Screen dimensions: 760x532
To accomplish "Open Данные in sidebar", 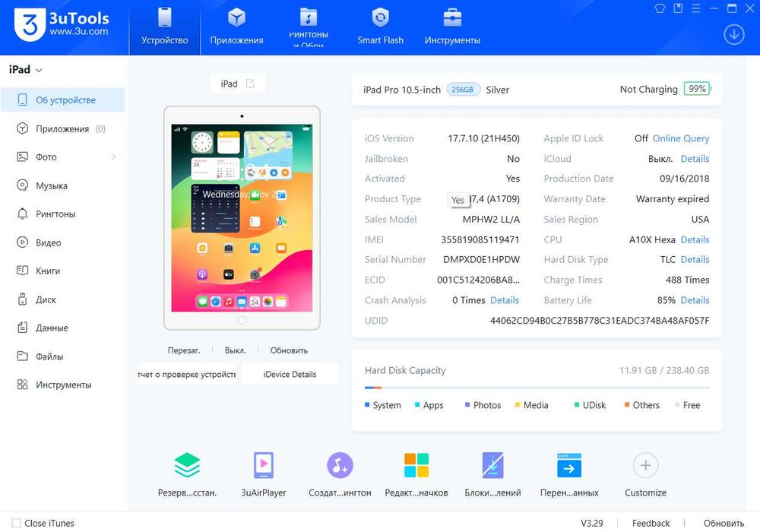I will (x=63, y=328).
